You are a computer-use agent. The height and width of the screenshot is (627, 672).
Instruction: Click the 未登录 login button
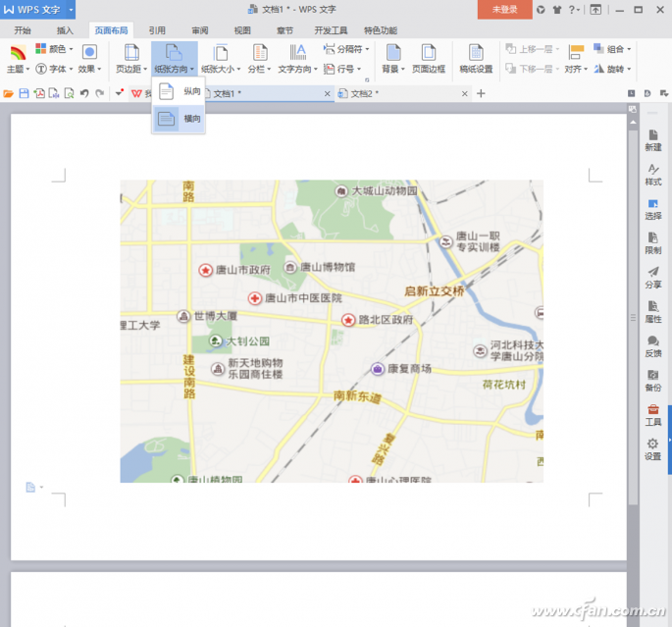504,9
